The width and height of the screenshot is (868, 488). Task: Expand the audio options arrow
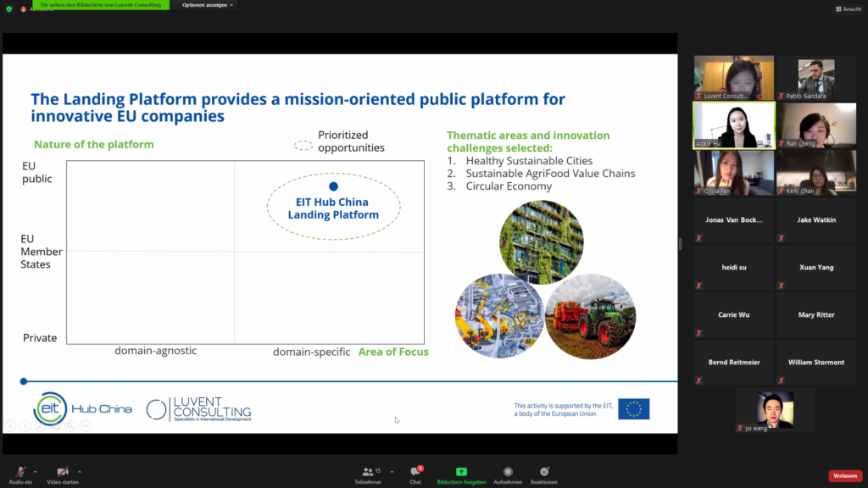(35, 471)
